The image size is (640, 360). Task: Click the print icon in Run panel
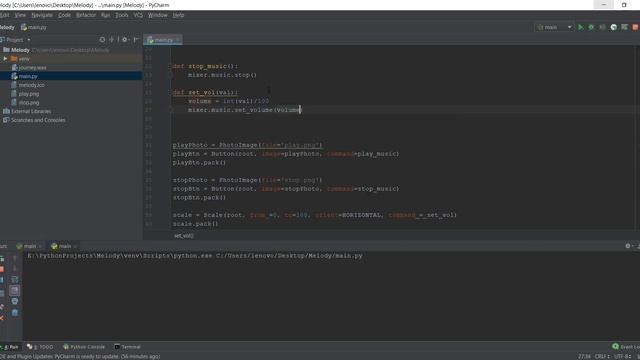pyautogui.click(x=15, y=301)
